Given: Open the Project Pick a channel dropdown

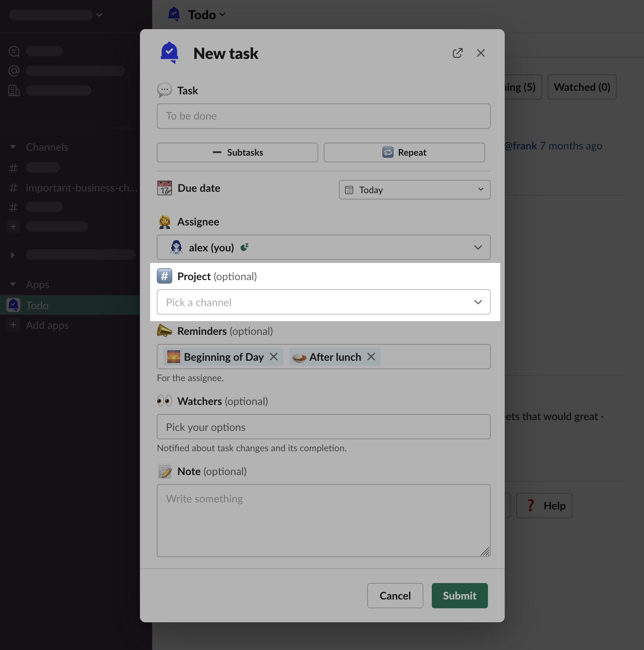Looking at the screenshot, I should [x=323, y=302].
